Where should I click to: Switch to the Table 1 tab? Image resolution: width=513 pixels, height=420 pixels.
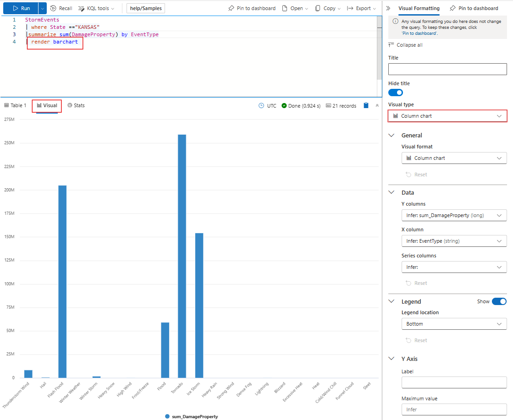coord(15,105)
